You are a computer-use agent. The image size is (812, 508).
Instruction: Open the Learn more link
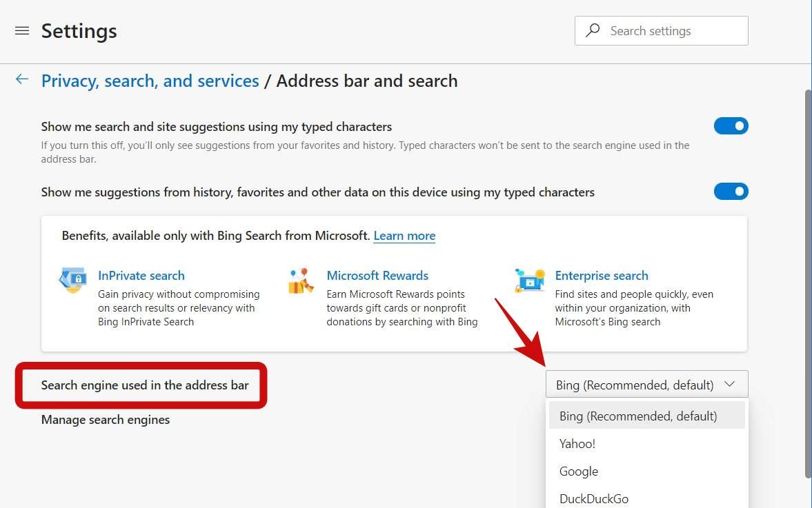pyautogui.click(x=404, y=236)
